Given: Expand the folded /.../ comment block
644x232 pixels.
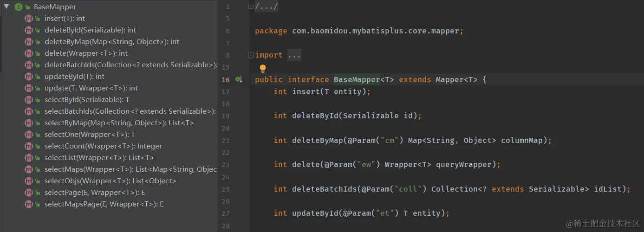Looking at the screenshot, I should pos(251,6).
